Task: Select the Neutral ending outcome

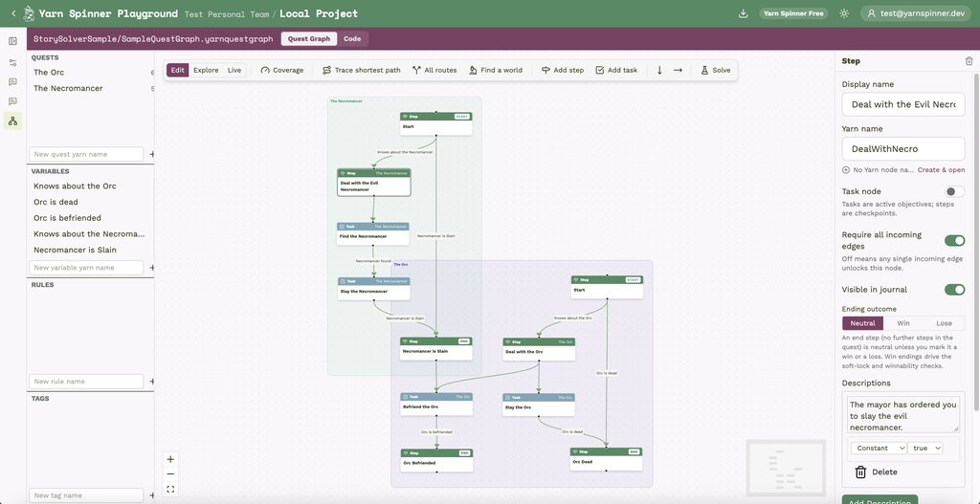Action: point(862,323)
